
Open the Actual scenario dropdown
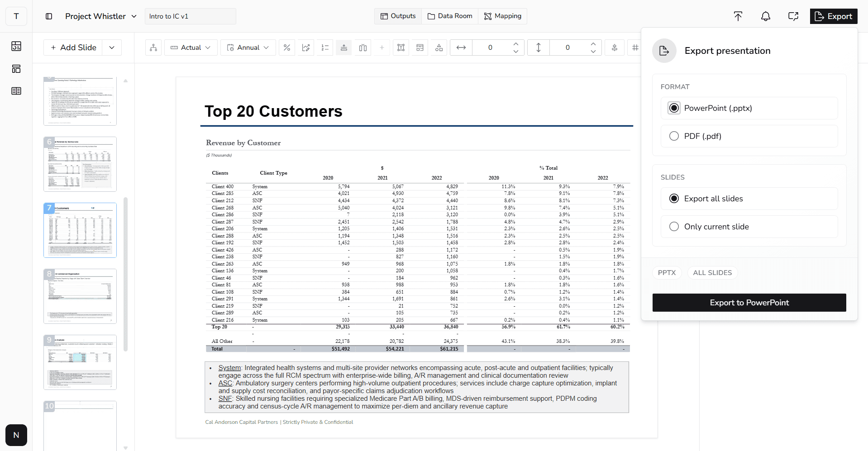(x=191, y=47)
